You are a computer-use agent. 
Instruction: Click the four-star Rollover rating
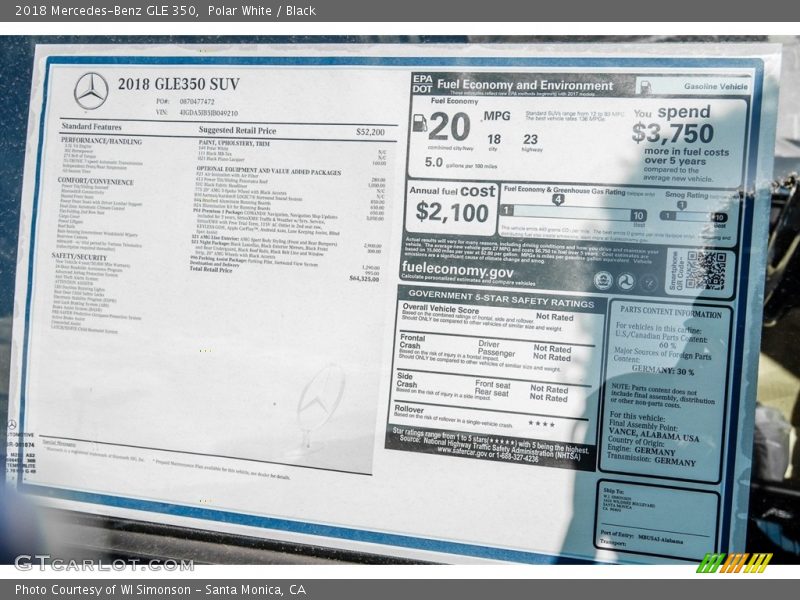(x=541, y=424)
